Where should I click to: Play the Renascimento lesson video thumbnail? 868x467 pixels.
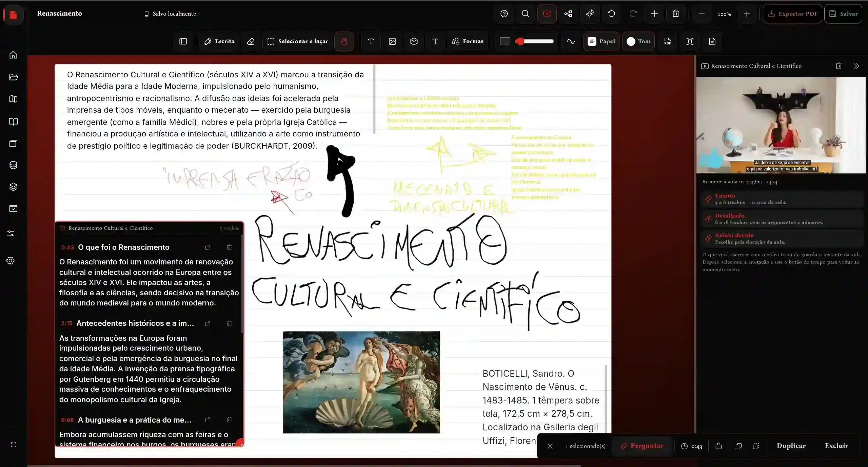pyautogui.click(x=781, y=125)
